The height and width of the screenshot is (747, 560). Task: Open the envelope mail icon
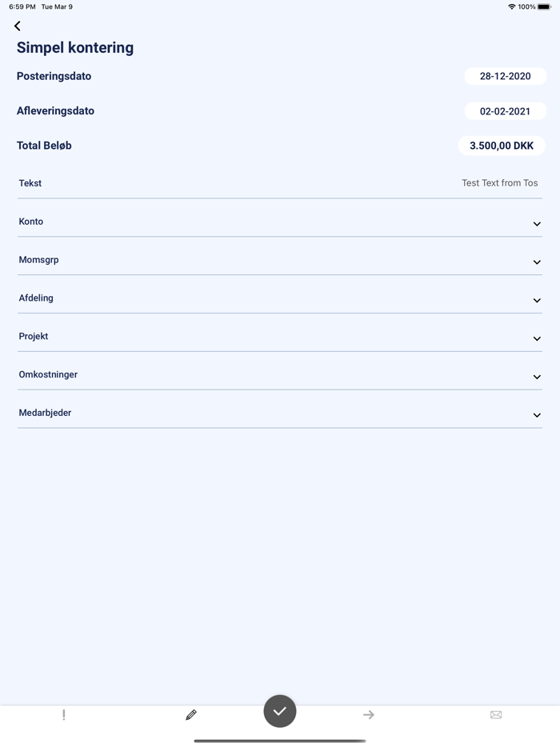(x=496, y=714)
